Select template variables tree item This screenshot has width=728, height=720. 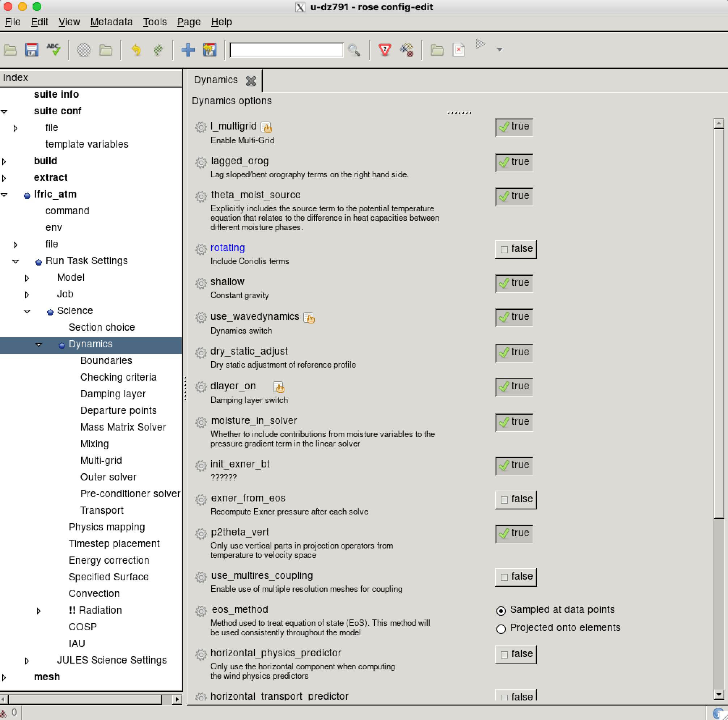87,144
